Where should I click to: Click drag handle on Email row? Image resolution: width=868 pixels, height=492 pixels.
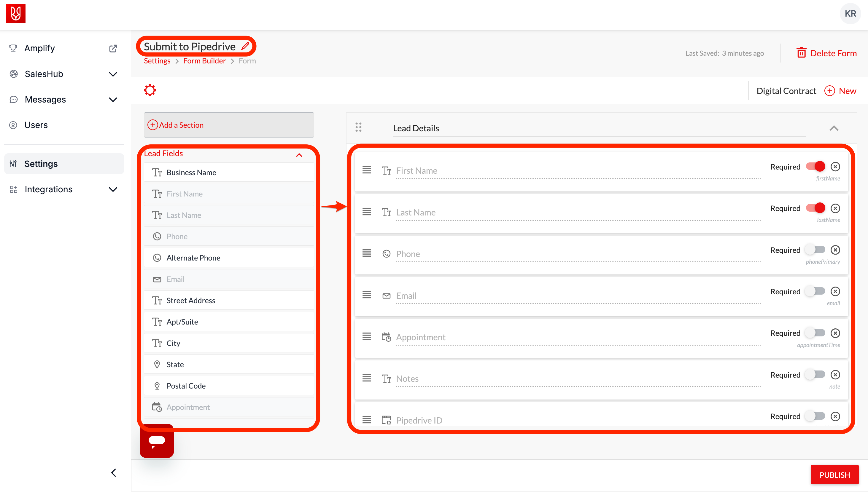click(367, 295)
